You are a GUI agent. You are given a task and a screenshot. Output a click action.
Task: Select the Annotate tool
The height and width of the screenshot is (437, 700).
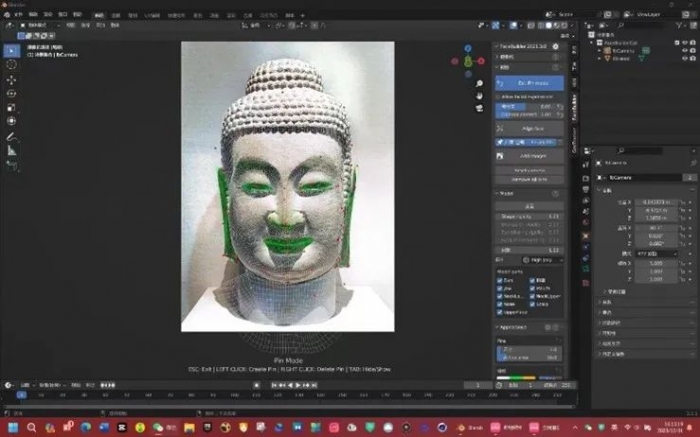[x=12, y=137]
